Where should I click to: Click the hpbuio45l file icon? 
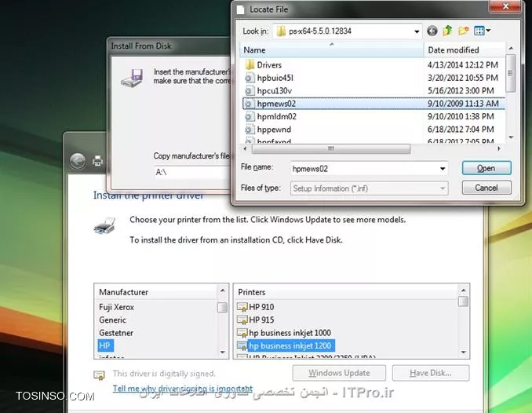(x=250, y=78)
